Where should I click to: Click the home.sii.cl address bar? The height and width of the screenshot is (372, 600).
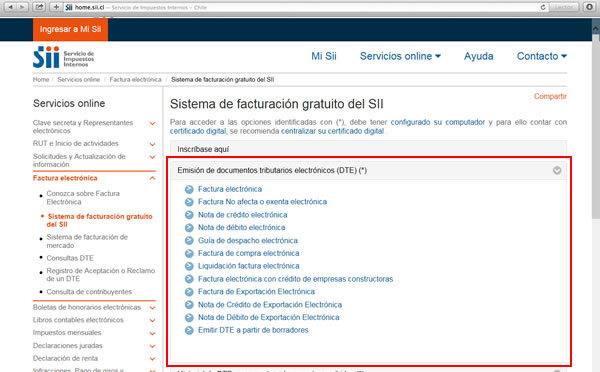pos(306,7)
